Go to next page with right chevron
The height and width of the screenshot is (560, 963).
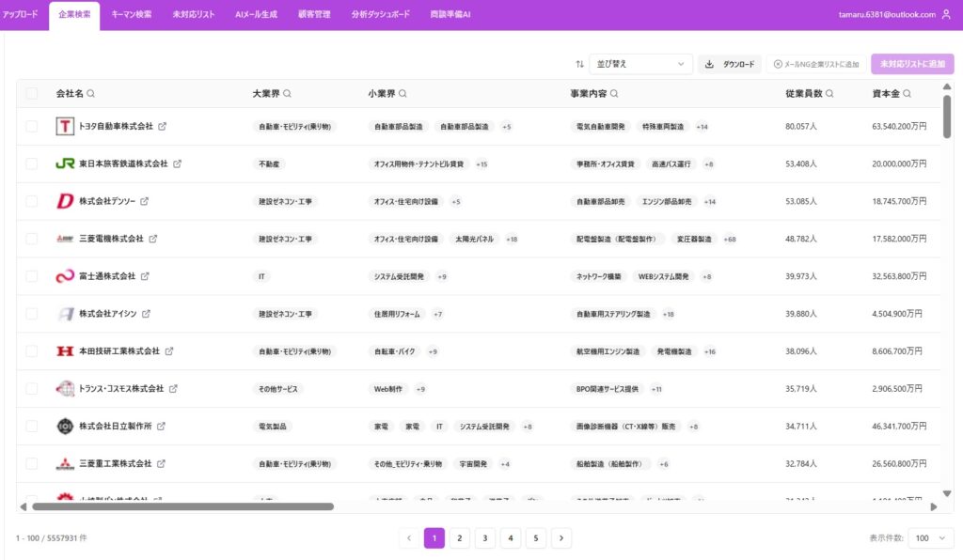click(x=561, y=537)
